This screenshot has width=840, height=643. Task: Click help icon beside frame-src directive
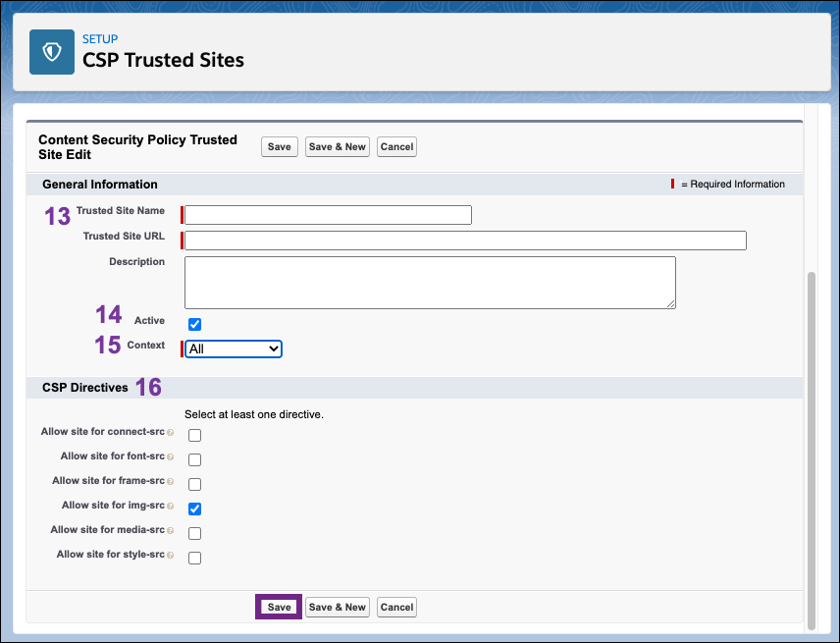[x=171, y=481]
